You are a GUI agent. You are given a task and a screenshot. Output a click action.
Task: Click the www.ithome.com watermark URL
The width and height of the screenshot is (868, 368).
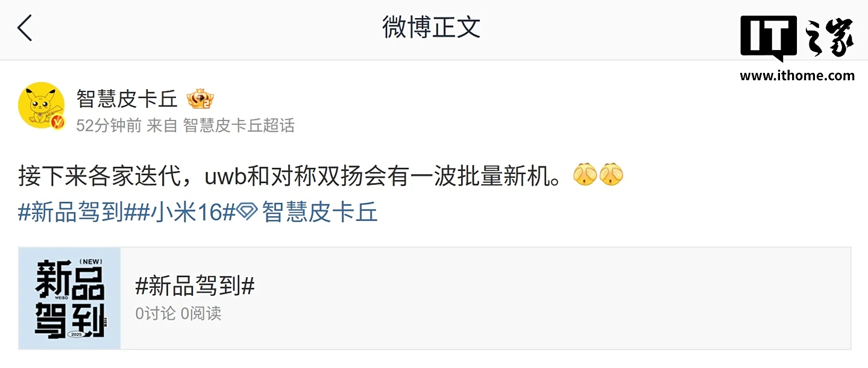pyautogui.click(x=797, y=75)
